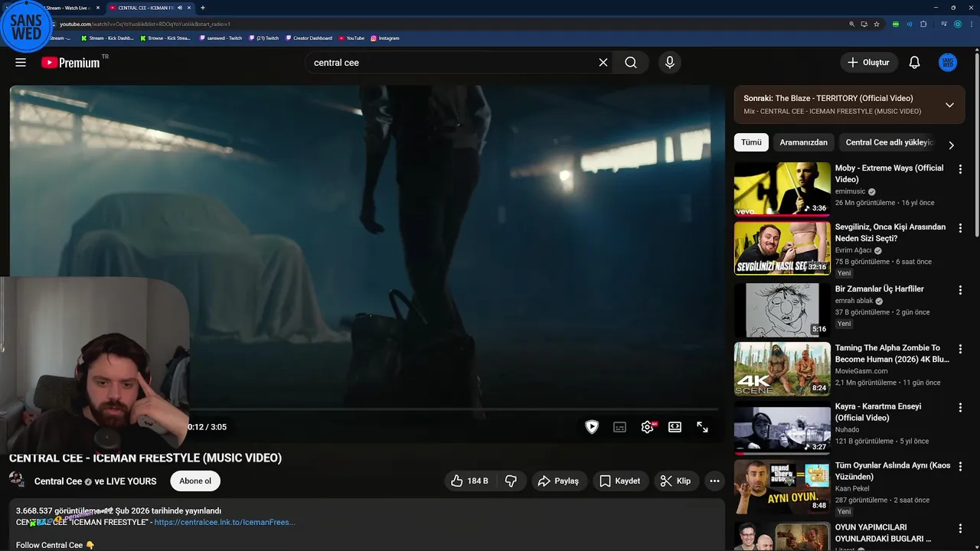Run search with magnifier button
This screenshot has height=551, width=980.
[631, 63]
